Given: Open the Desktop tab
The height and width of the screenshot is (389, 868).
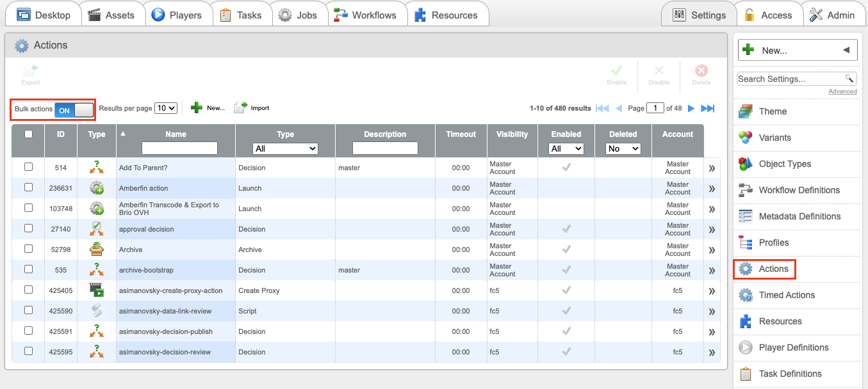Looking at the screenshot, I should tap(43, 15).
